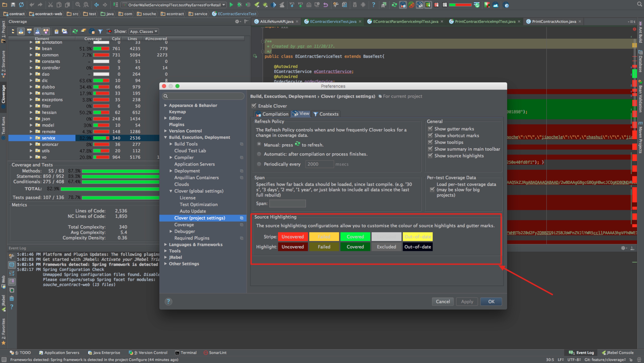Click Flatten Packages icon in Cloverage toolbar

13,32
